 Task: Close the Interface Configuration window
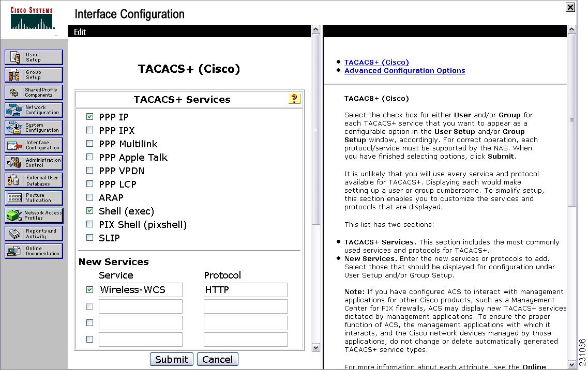[x=570, y=7]
